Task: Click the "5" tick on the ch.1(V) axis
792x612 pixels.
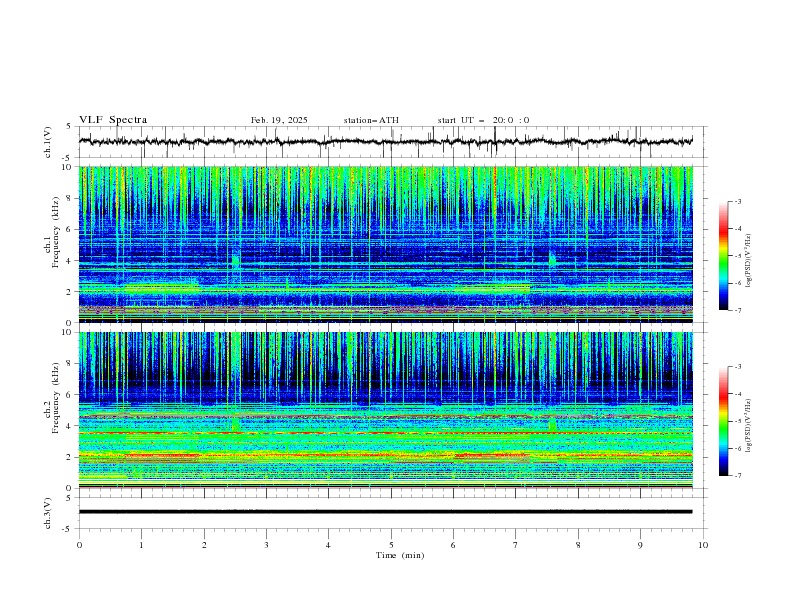Action: pyautogui.click(x=69, y=126)
